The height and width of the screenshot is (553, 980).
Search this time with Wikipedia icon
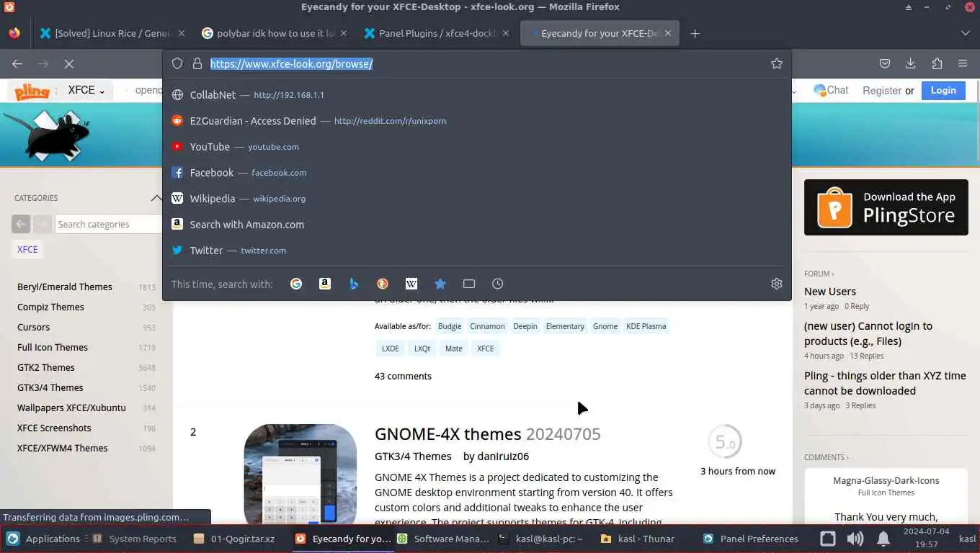pyautogui.click(x=411, y=284)
